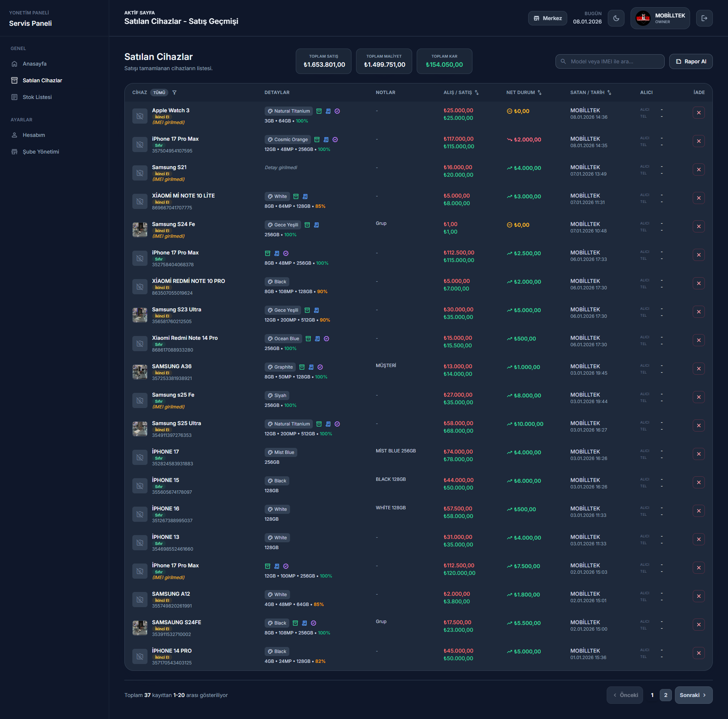Click IMEI 863507055019624 text
The height and width of the screenshot is (719, 728).
point(172,293)
